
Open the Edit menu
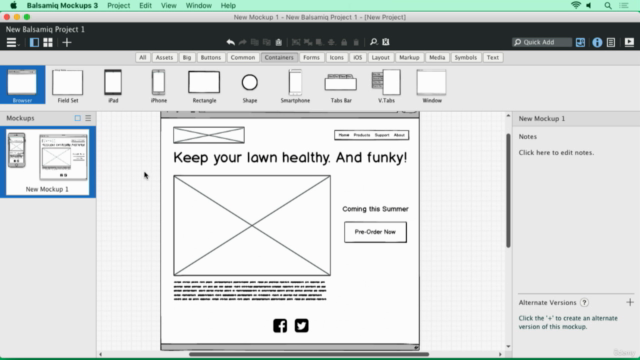point(145,5)
